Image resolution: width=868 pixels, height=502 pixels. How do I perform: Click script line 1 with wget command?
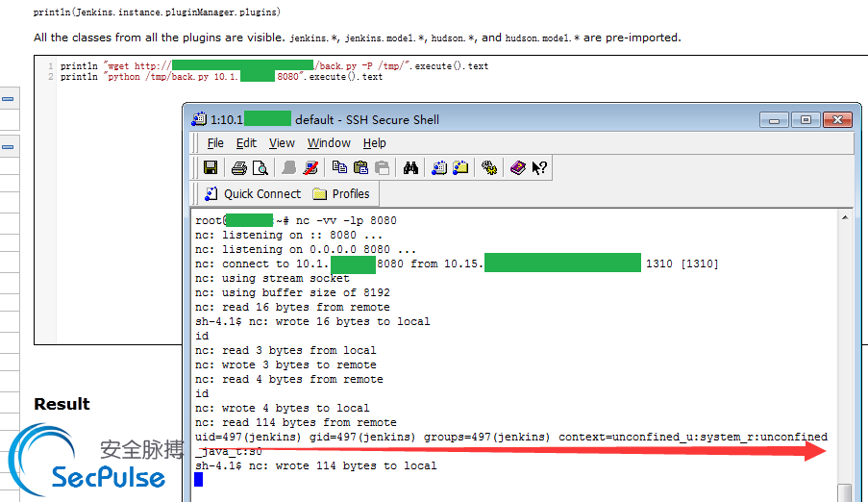274,66
